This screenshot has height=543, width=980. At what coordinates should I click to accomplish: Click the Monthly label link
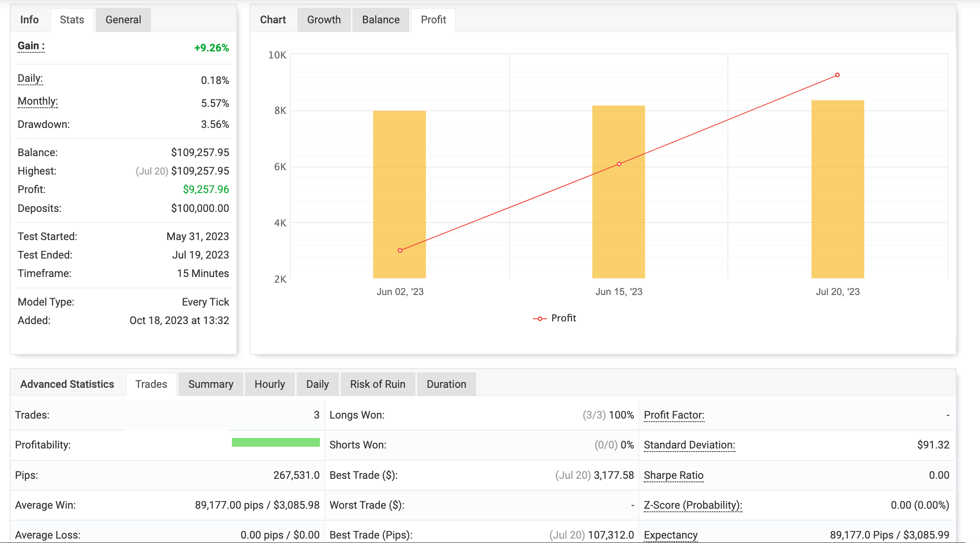click(x=37, y=101)
